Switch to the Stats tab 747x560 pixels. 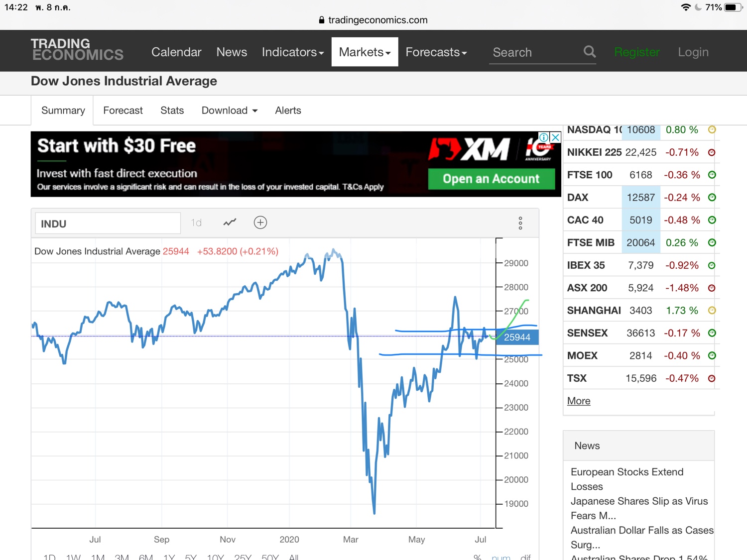[172, 111]
